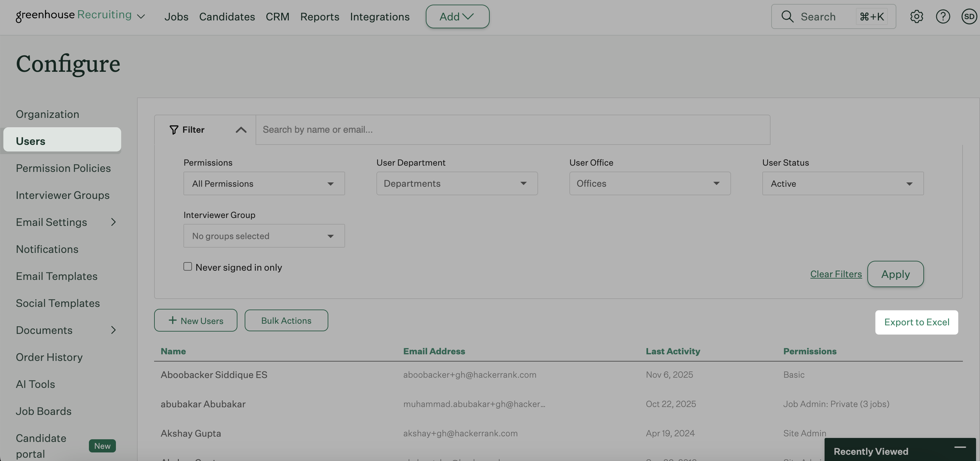Click the help question mark icon
The height and width of the screenshot is (461, 980).
tap(942, 16)
